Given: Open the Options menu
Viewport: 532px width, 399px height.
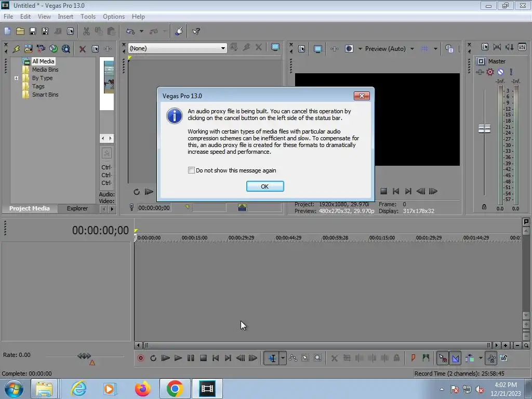Looking at the screenshot, I should pyautogui.click(x=114, y=17).
